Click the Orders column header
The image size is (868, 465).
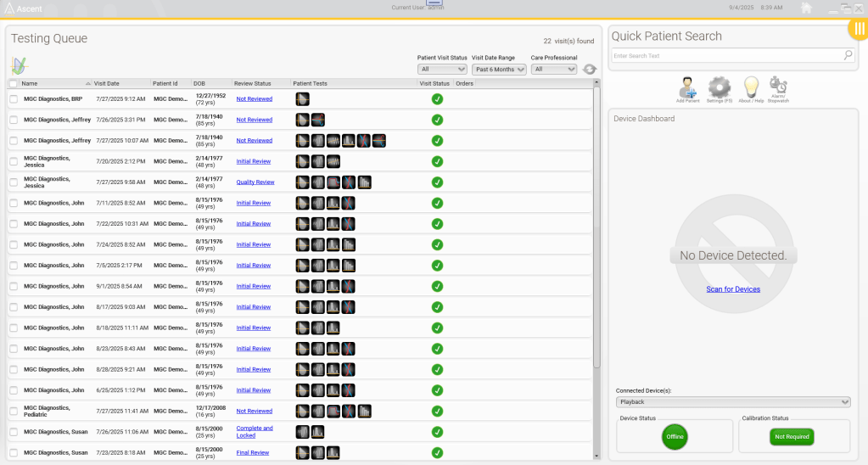pos(464,84)
